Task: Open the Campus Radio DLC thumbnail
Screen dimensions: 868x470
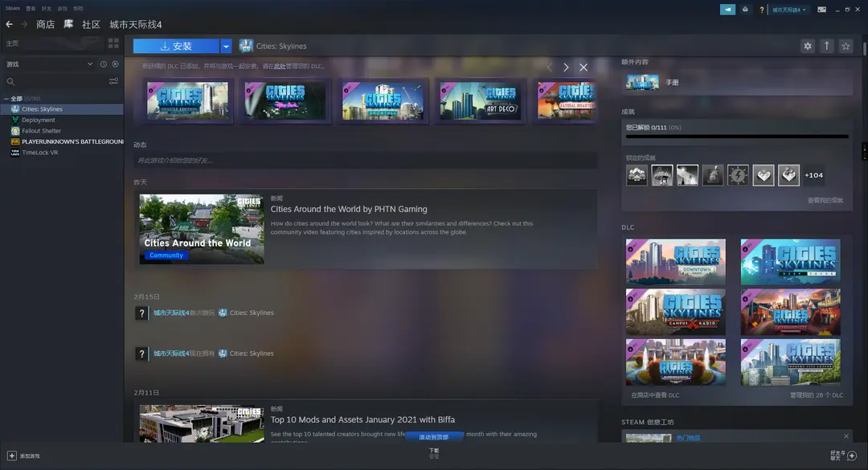Action: 675,313
